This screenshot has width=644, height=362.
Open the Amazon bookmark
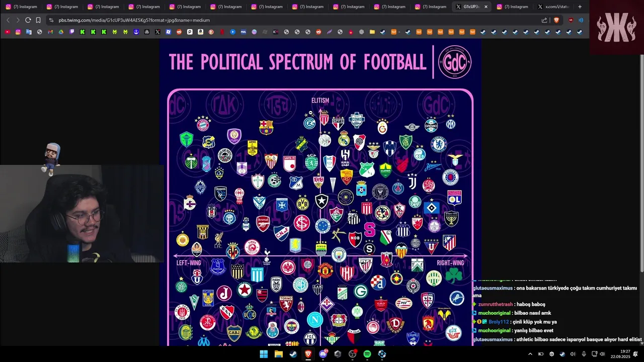(x=200, y=32)
